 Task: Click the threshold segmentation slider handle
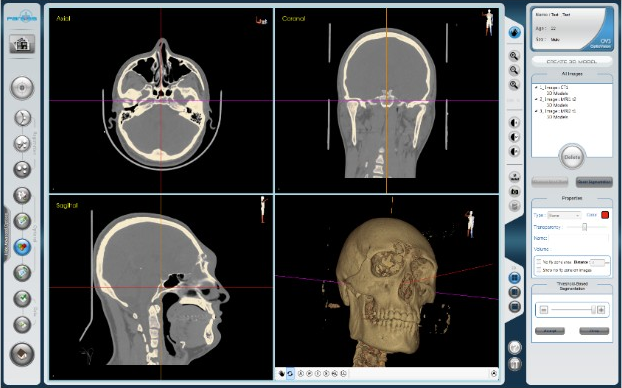pos(593,310)
